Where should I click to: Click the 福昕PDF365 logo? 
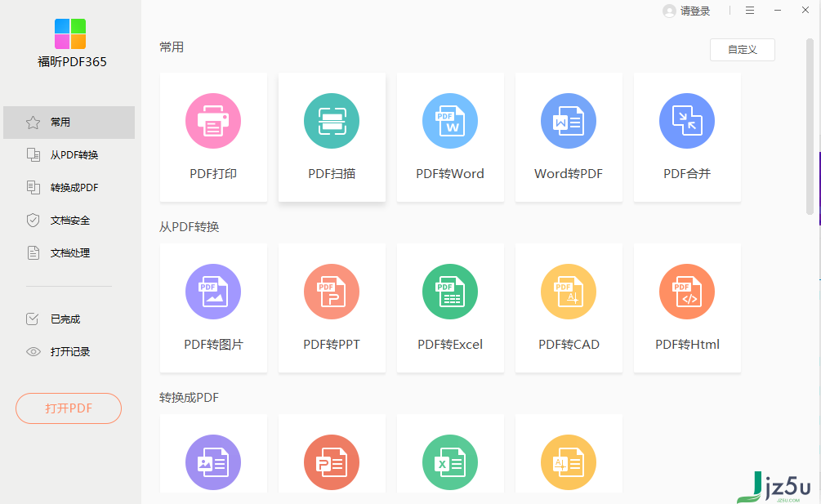point(70,34)
